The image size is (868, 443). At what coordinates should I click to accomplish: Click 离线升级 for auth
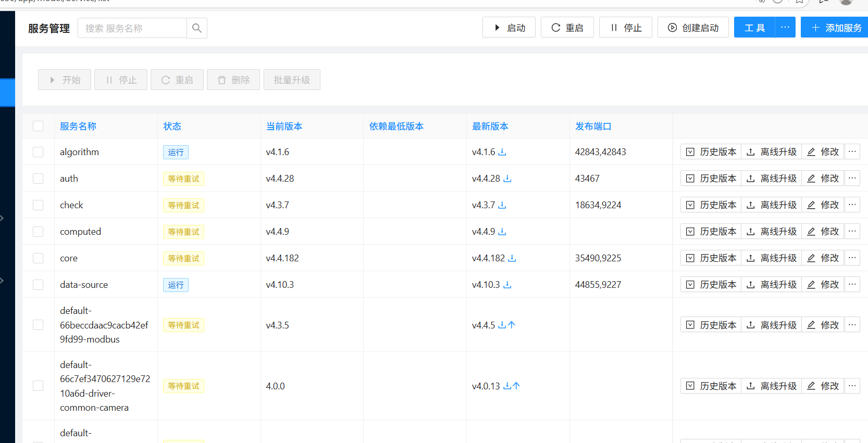[x=772, y=178]
